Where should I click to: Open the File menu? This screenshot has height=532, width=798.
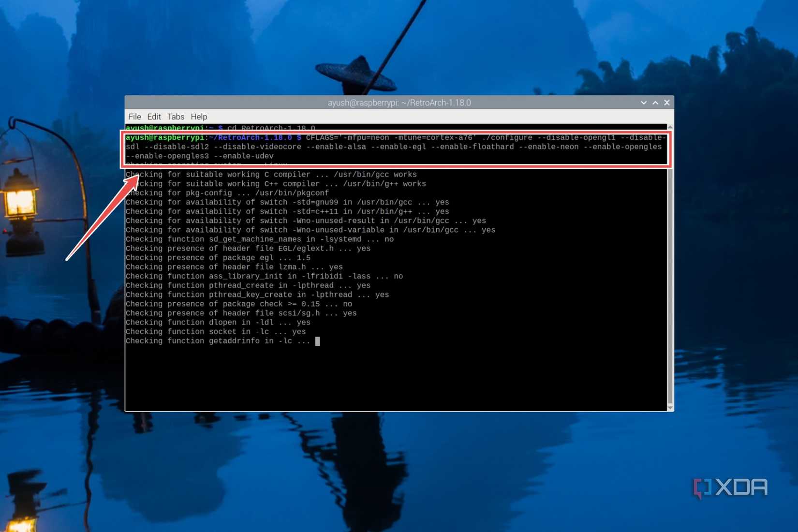(x=134, y=117)
